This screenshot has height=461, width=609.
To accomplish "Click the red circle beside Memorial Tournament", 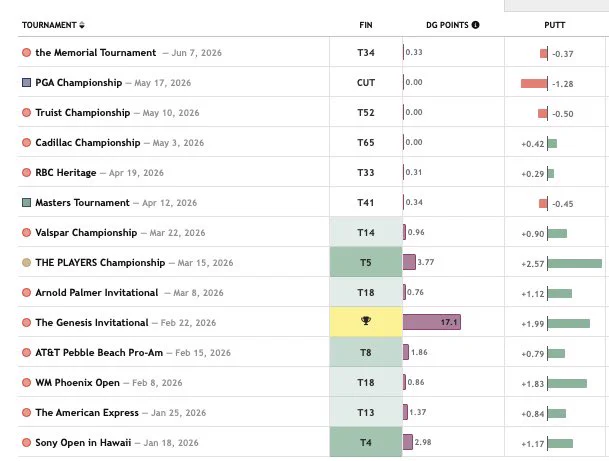I will 26,52.
